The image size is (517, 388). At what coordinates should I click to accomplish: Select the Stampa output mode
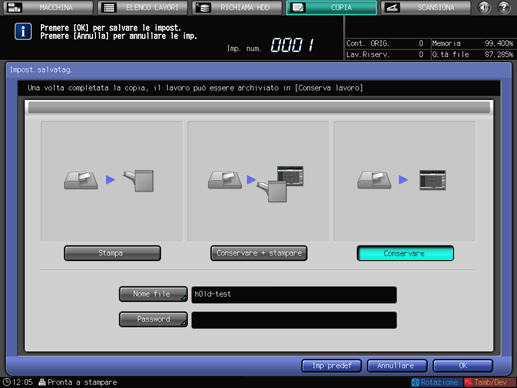click(112, 253)
